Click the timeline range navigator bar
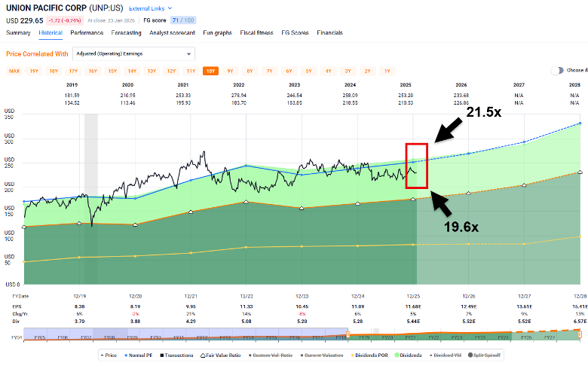This screenshot has height=369, width=588. [x=302, y=337]
